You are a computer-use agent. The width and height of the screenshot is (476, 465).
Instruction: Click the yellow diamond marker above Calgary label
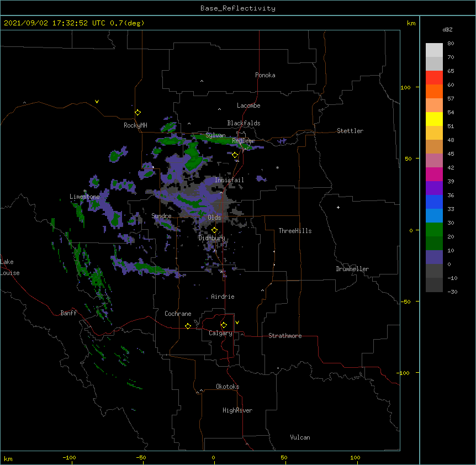tap(224, 325)
